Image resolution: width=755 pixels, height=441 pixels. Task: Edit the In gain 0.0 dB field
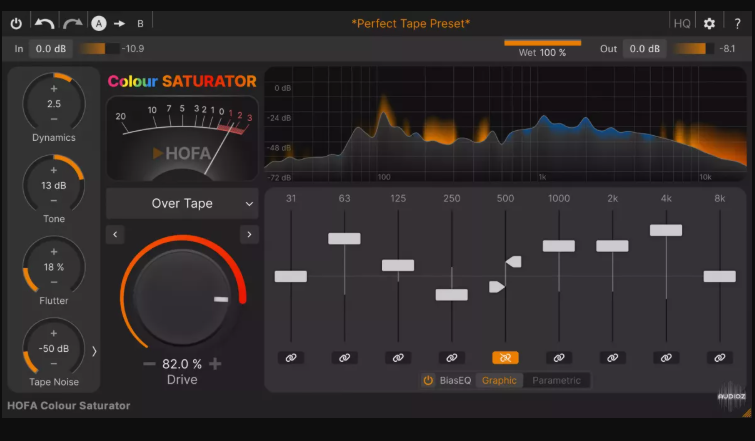51,49
